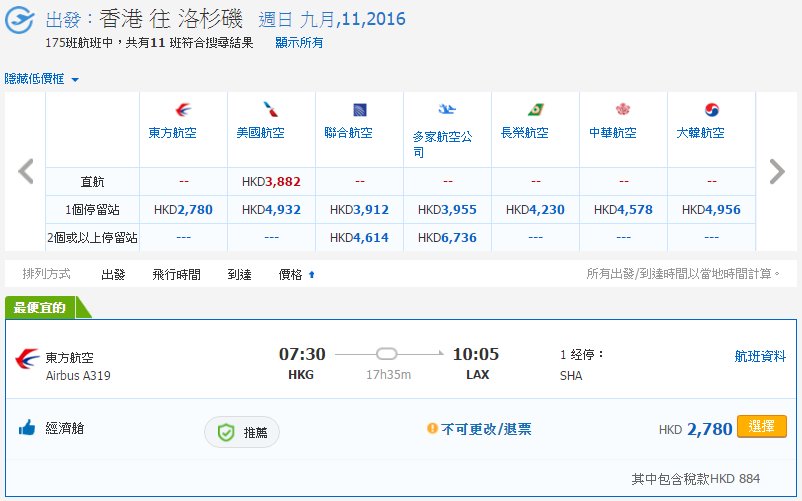This screenshot has width=802, height=501.
Task: Click the China Eastern logo in flight result
Action: click(27, 358)
